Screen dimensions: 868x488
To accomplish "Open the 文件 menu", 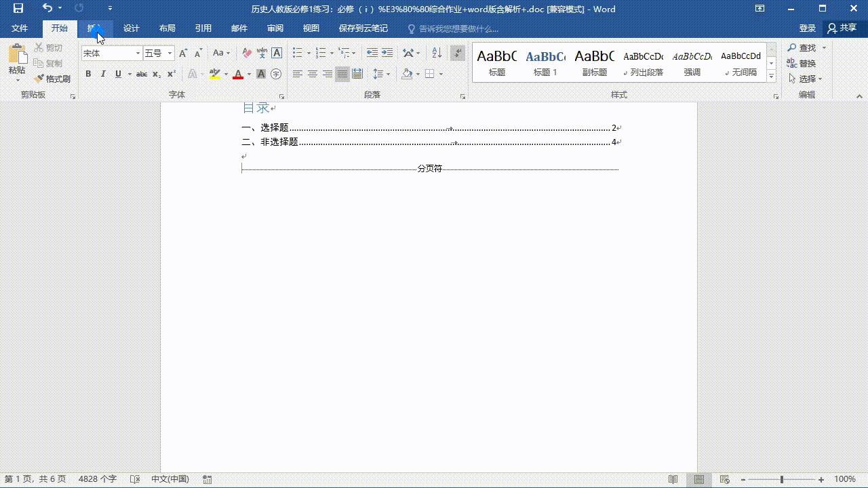I will (x=20, y=28).
